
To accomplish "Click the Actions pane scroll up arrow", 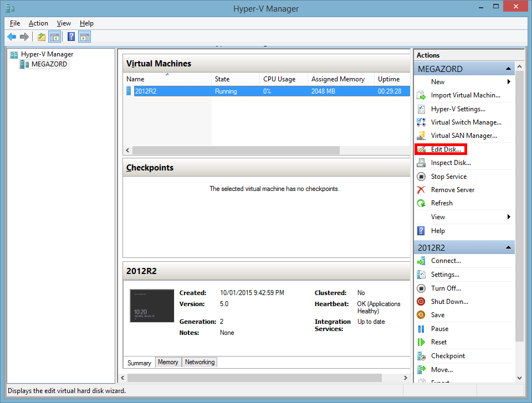I will tap(519, 67).
